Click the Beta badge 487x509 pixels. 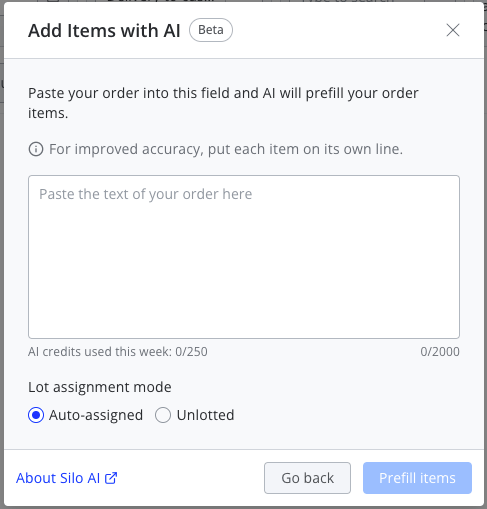click(211, 30)
